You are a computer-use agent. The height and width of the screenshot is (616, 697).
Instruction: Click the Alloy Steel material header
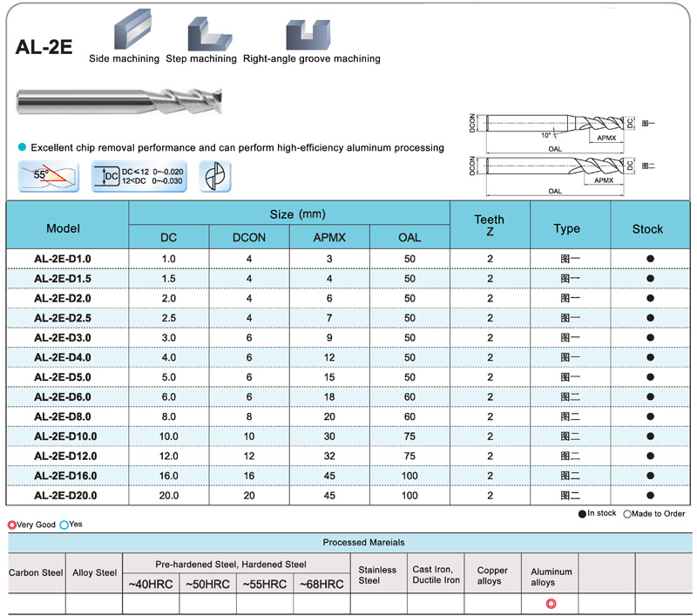click(95, 572)
